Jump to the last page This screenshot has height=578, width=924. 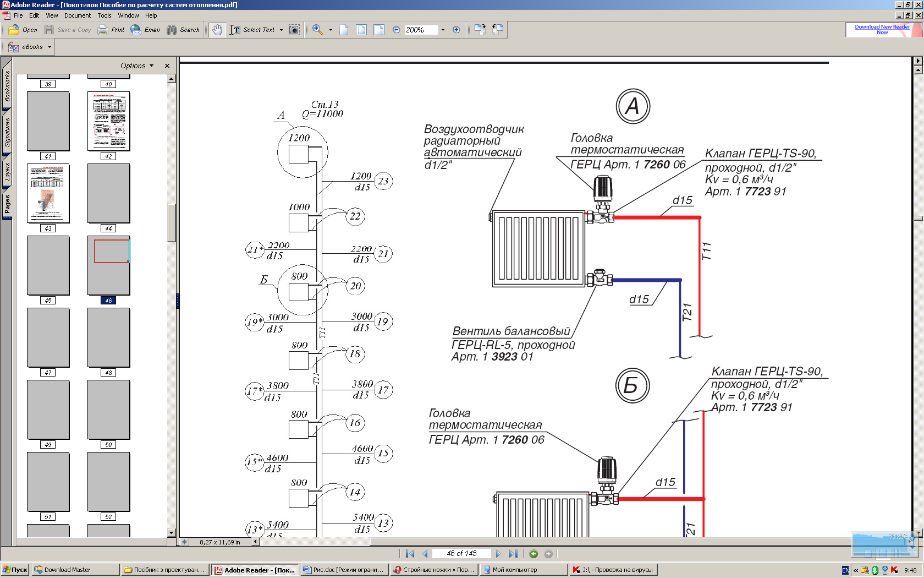[x=513, y=554]
